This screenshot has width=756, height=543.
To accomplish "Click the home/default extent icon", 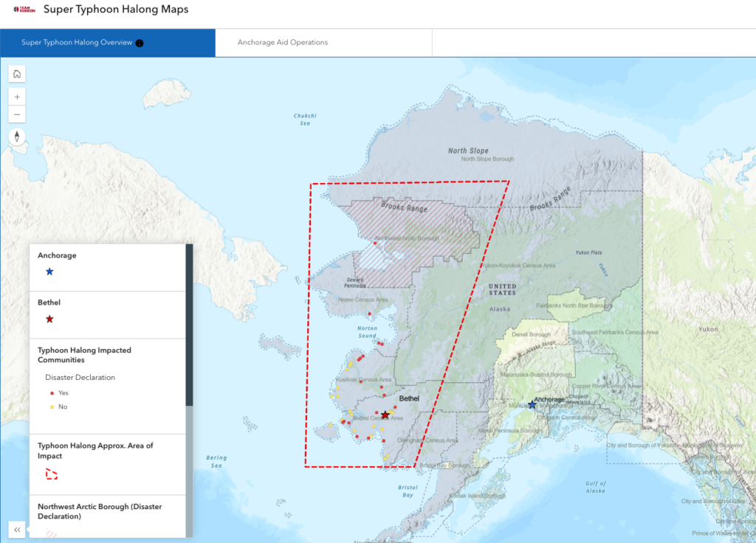I will coord(16,74).
